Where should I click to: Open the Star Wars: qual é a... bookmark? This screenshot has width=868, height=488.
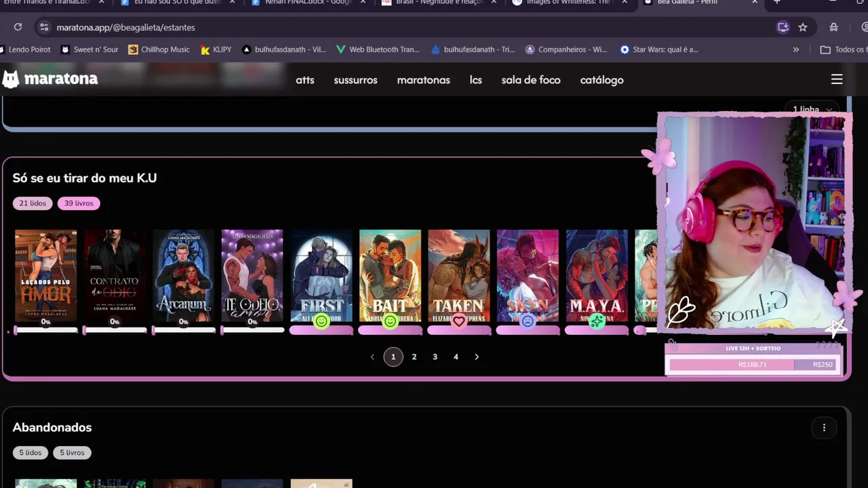click(659, 49)
